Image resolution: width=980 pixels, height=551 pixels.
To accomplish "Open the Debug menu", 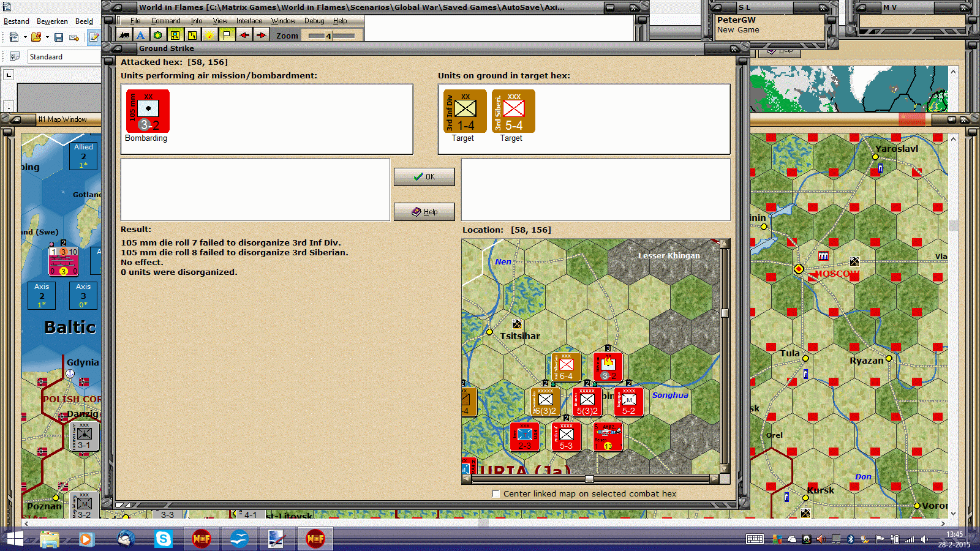I will [315, 21].
